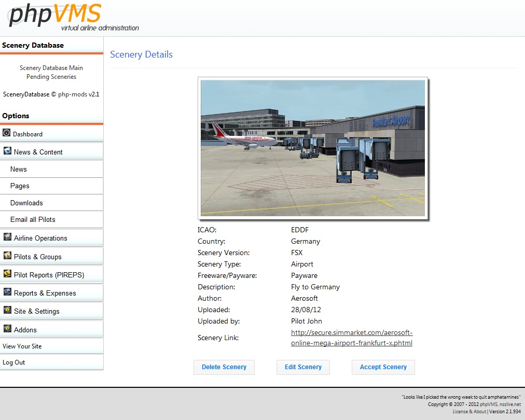Click the description text Fly to Germany

point(315,287)
